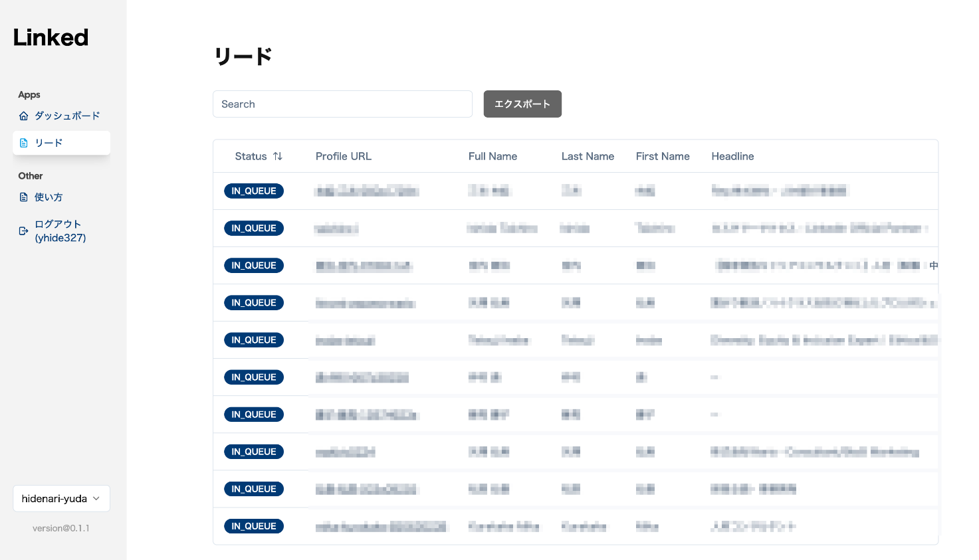This screenshot has width=979, height=560.
Task: Click the first IN_QUEUE status badge
Action: pos(254,191)
